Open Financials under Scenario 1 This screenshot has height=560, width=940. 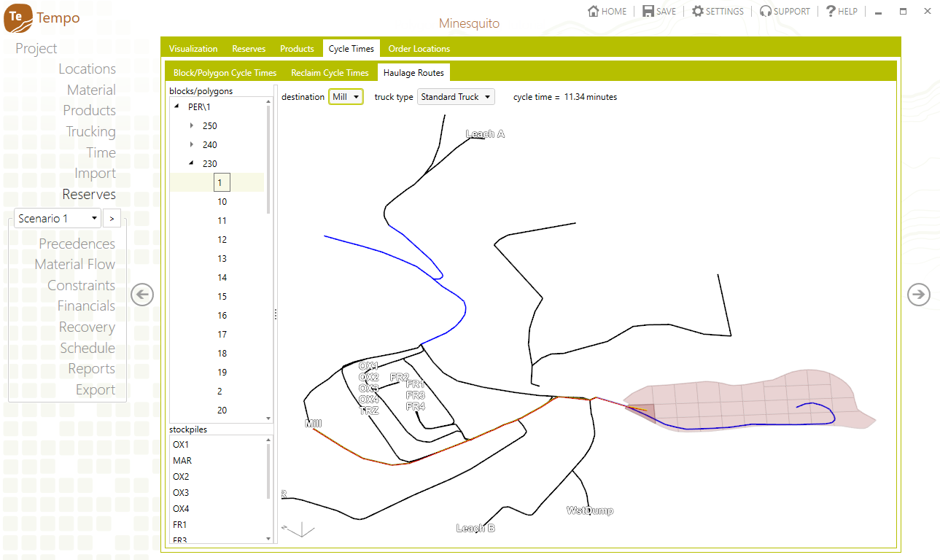pyautogui.click(x=86, y=306)
